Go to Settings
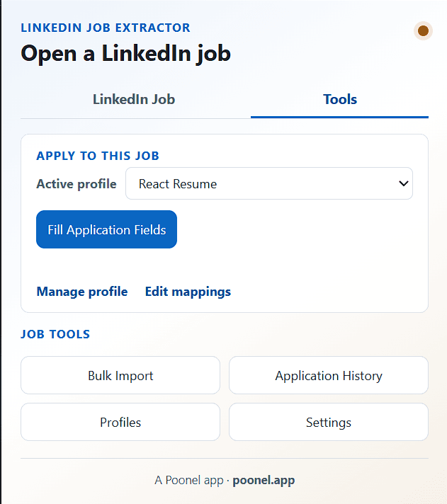This screenshot has width=447, height=504. click(328, 422)
